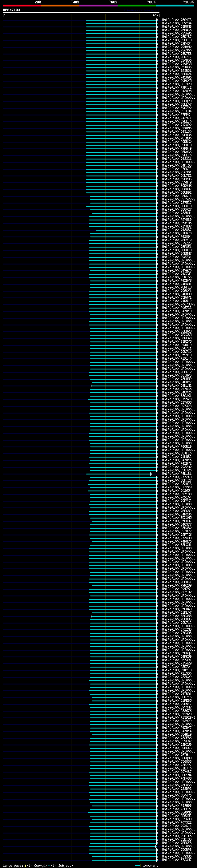Select hit UniRef100_P26300

tap(177, 50)
